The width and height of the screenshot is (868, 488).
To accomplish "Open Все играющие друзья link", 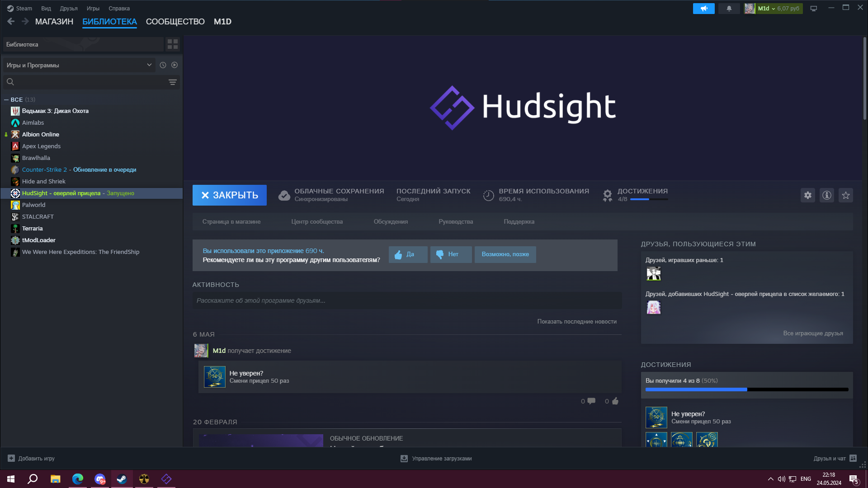I will tap(813, 333).
